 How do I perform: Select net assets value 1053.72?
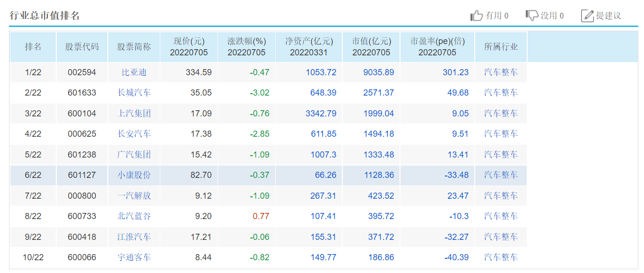coord(321,72)
